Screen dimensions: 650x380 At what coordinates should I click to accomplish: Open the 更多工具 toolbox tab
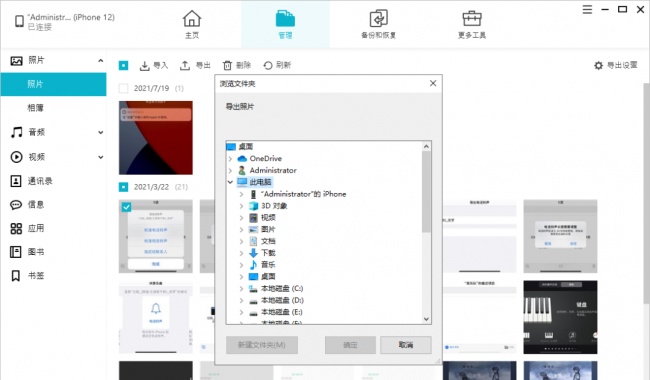(x=472, y=25)
